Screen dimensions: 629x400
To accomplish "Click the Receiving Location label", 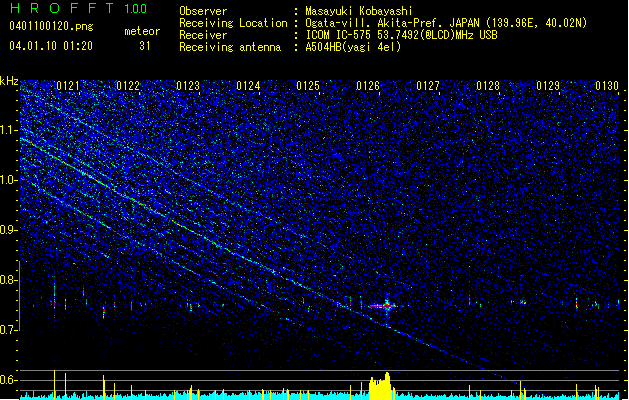I will [x=233, y=23].
